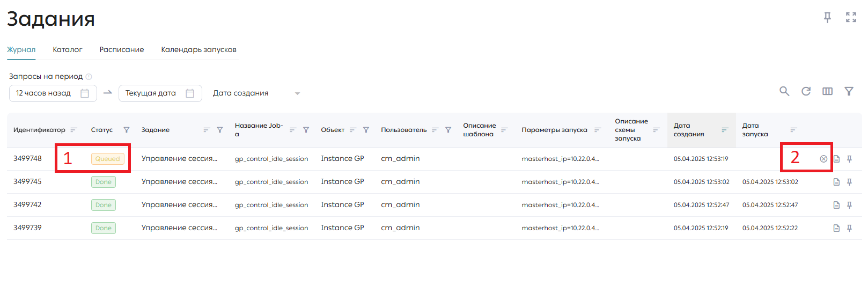Click the search magnifier icon
This screenshot has height=293, width=868.
coord(784,91)
